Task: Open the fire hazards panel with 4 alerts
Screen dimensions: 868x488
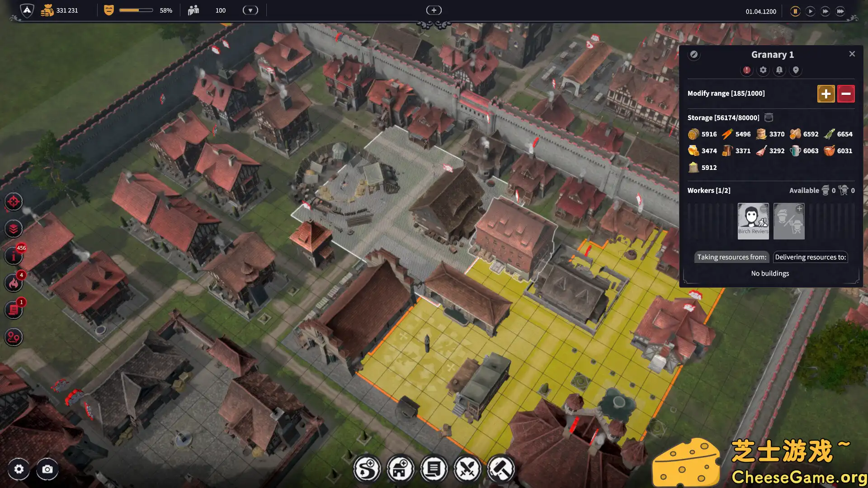Action: click(x=14, y=283)
